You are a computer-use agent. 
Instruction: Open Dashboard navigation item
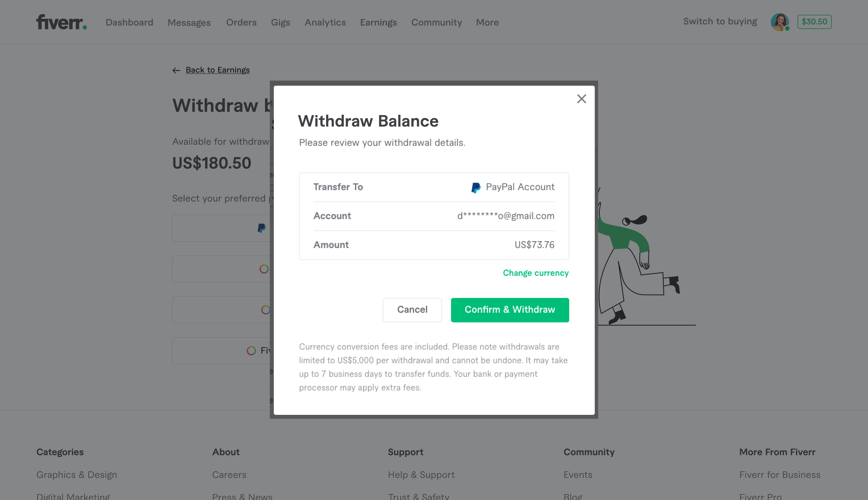(129, 23)
